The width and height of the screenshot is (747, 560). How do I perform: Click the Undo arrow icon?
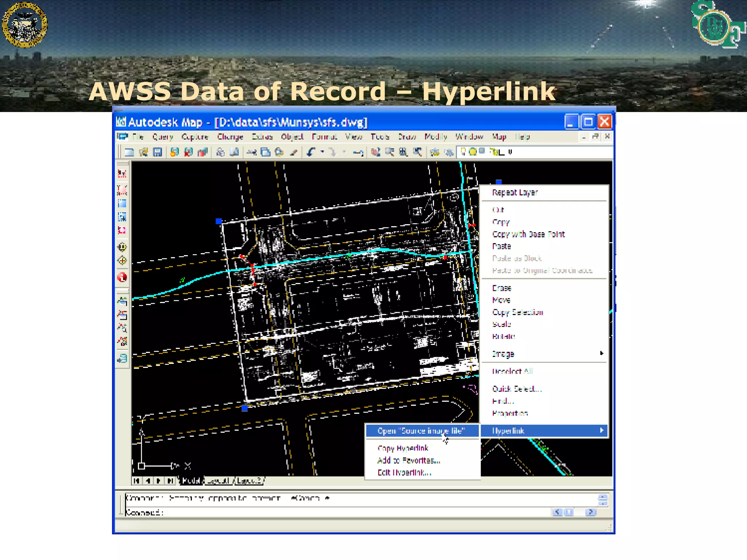[311, 152]
